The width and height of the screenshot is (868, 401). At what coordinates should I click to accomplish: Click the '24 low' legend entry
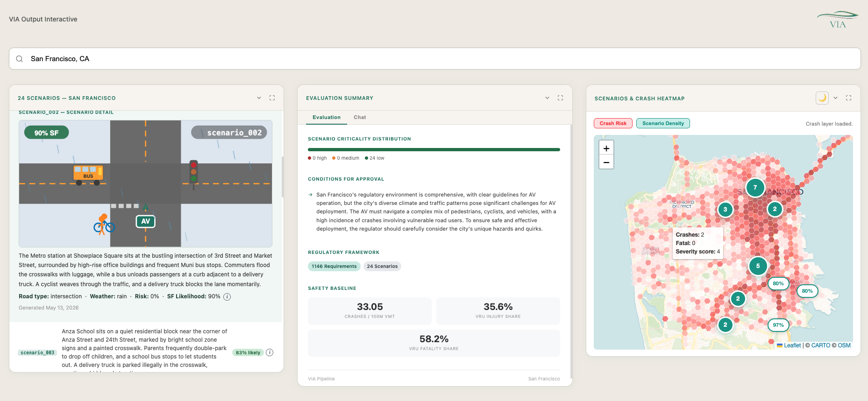click(375, 158)
